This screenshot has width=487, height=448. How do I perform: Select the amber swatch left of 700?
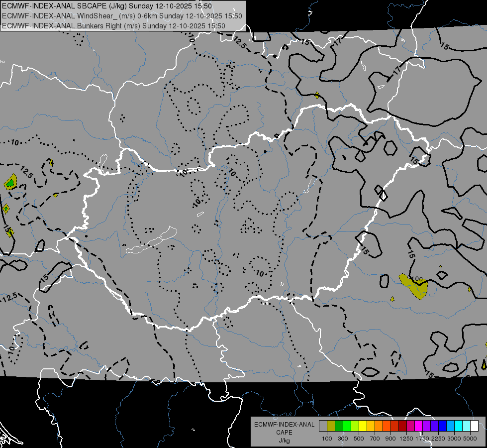[371, 426]
